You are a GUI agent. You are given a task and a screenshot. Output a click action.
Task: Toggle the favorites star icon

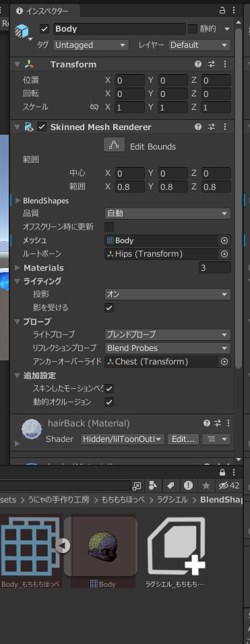point(206,486)
